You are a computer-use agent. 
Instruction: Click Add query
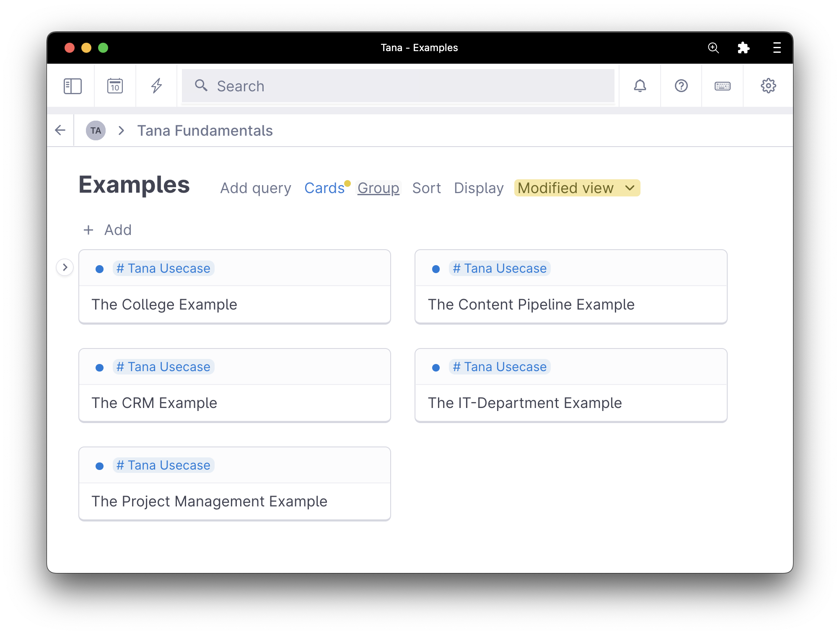coord(256,188)
